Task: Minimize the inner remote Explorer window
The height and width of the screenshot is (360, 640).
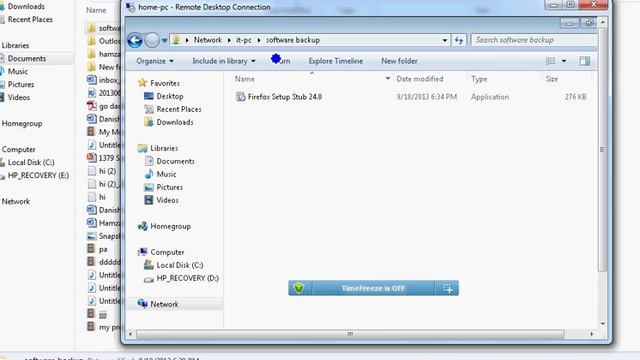Action: [x=569, y=23]
